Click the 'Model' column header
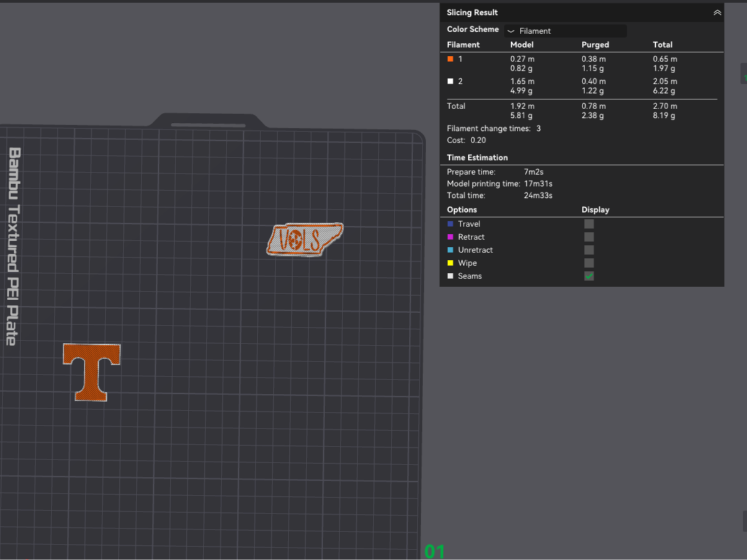The width and height of the screenshot is (747, 560). pyautogui.click(x=522, y=45)
